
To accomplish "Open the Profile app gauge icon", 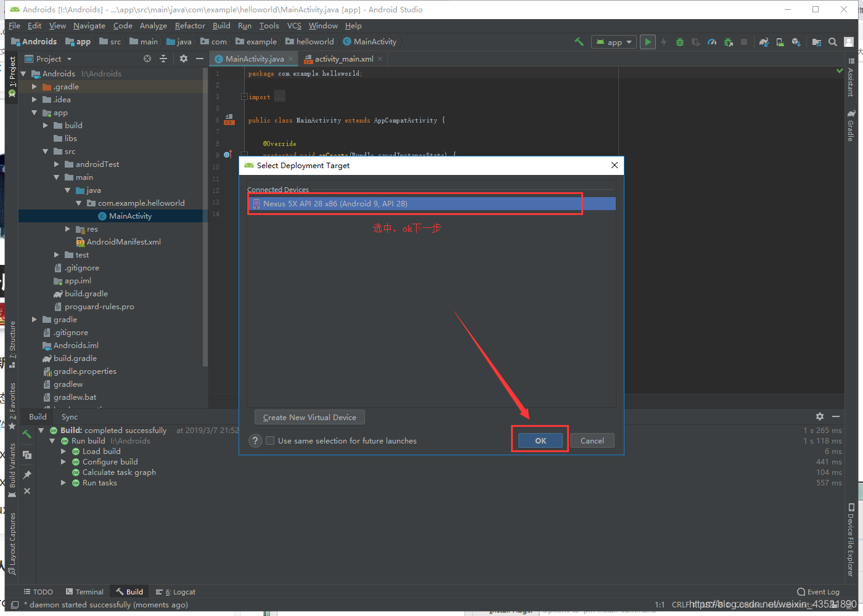I will point(712,42).
